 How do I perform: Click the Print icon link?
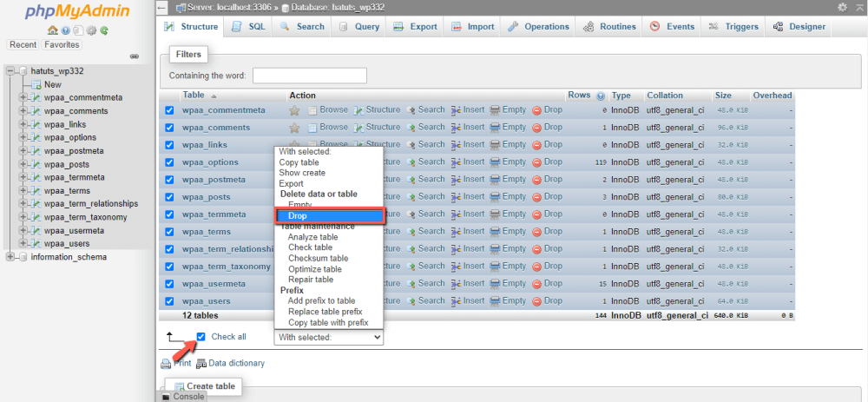point(175,363)
